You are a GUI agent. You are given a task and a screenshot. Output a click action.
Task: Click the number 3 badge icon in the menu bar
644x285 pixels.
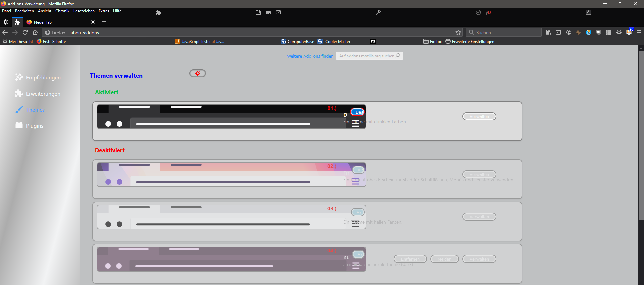click(588, 12)
